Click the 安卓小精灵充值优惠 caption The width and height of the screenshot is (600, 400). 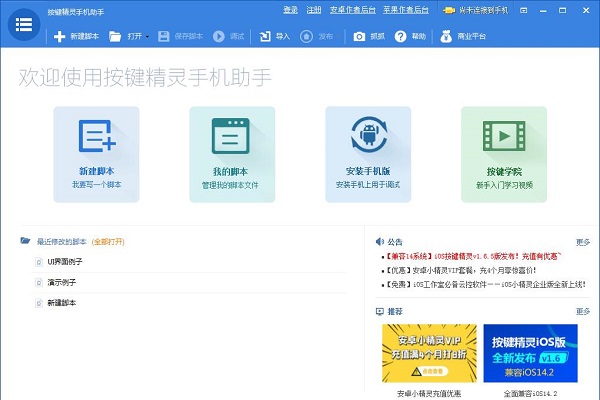(429, 393)
